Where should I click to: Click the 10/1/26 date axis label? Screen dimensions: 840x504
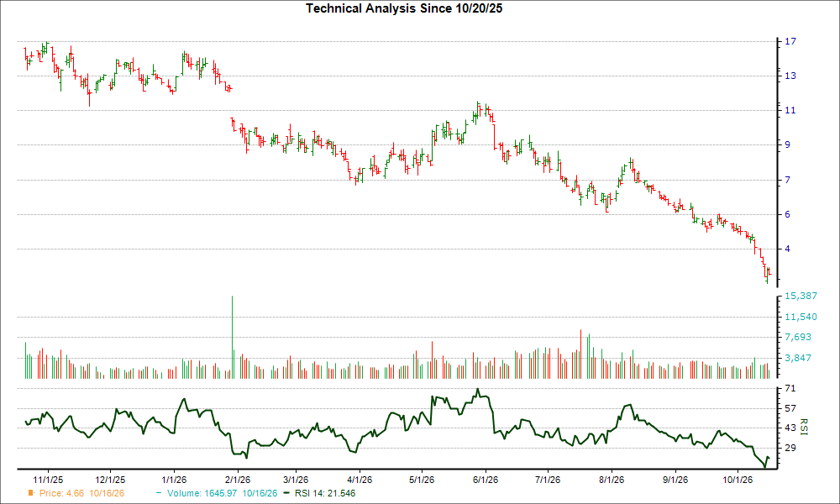(x=738, y=480)
